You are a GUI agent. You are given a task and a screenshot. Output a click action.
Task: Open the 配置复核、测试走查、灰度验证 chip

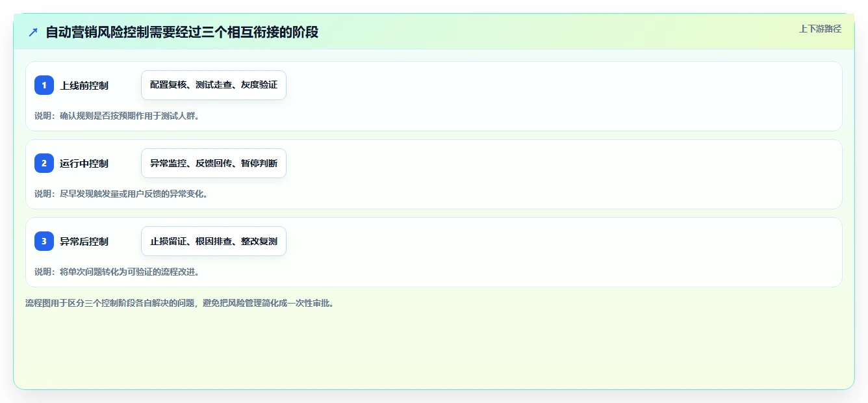click(214, 85)
